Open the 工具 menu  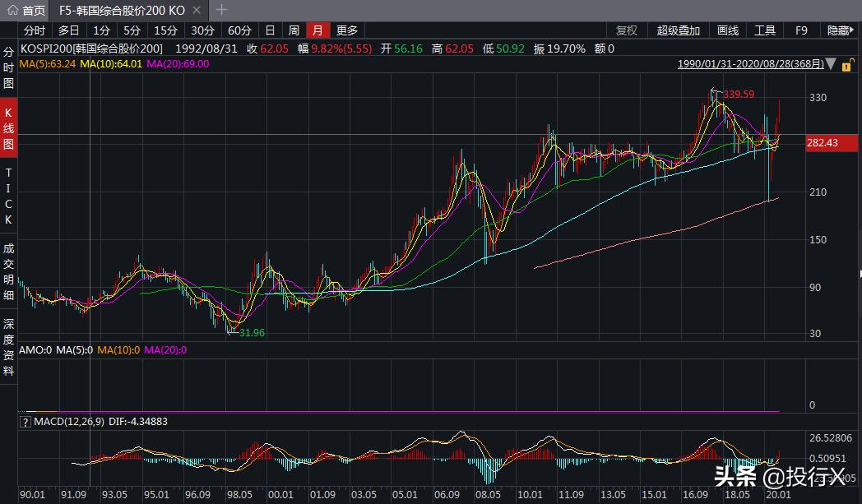click(765, 30)
